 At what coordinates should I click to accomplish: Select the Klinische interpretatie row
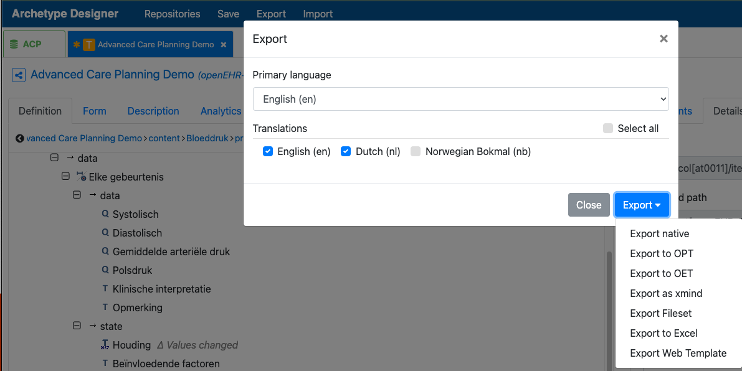coord(161,289)
